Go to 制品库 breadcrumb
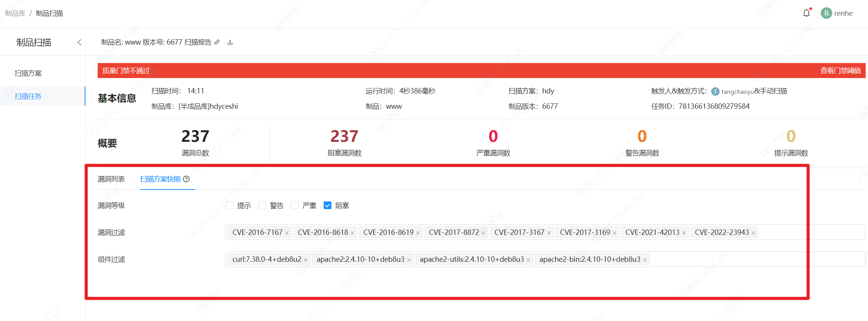 15,13
